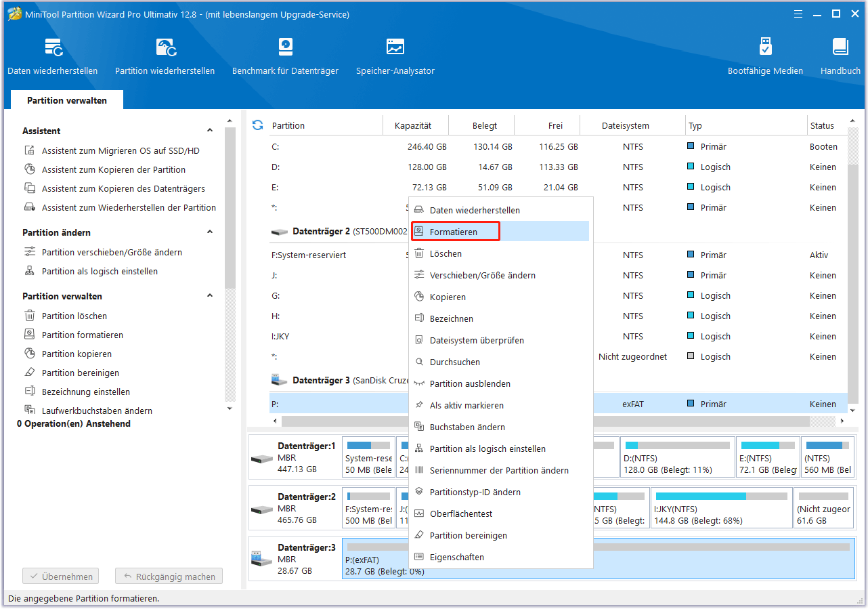This screenshot has height=609, width=868.
Task: Select the P:(exFAT) 28.7 GB block in disk map
Action: (x=599, y=559)
